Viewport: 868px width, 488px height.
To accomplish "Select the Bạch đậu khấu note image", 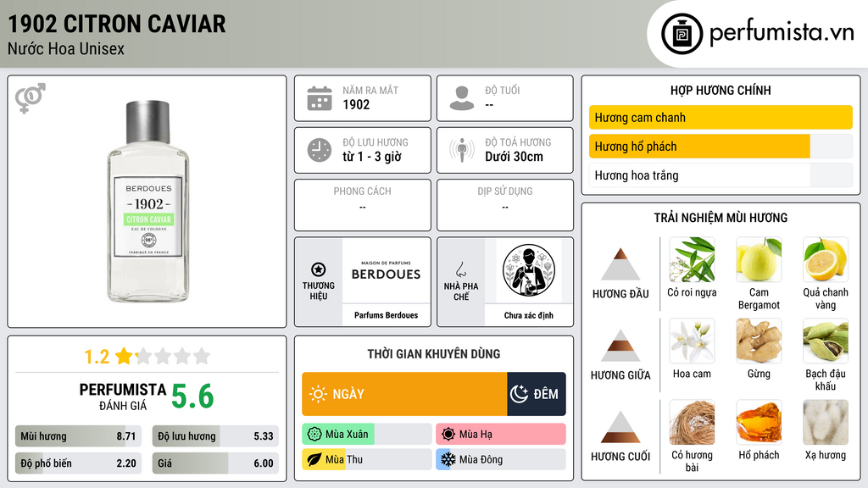I will pos(826,341).
